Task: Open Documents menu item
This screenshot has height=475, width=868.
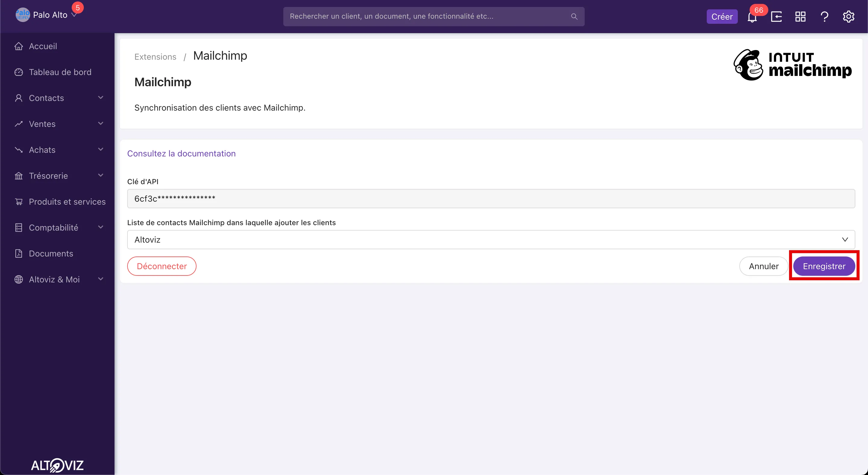Action: click(51, 254)
